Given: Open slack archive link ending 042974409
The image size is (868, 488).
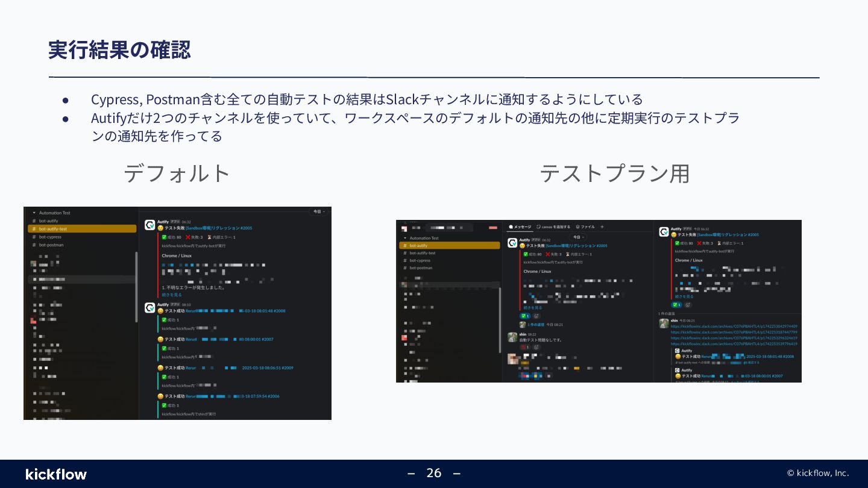Looking at the screenshot, I should click(x=734, y=327).
